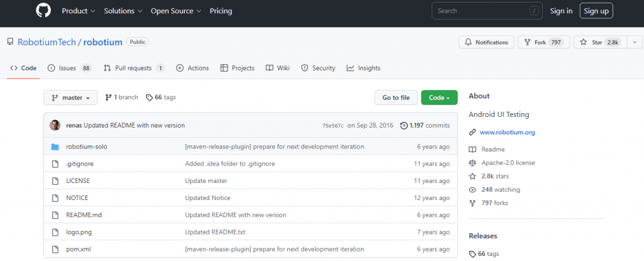
Task: Click the history clock icon beside 1,197 commits
Action: [x=404, y=125]
